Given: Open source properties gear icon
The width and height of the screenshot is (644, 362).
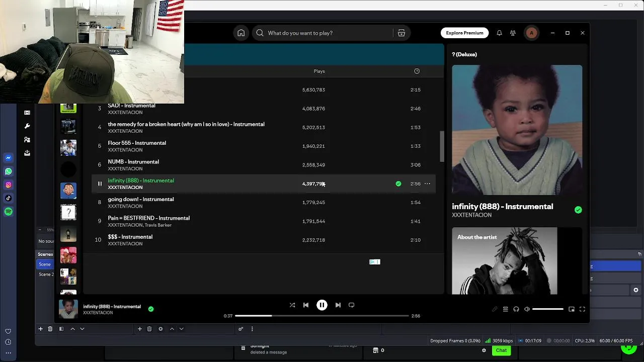Looking at the screenshot, I should pos(160,329).
